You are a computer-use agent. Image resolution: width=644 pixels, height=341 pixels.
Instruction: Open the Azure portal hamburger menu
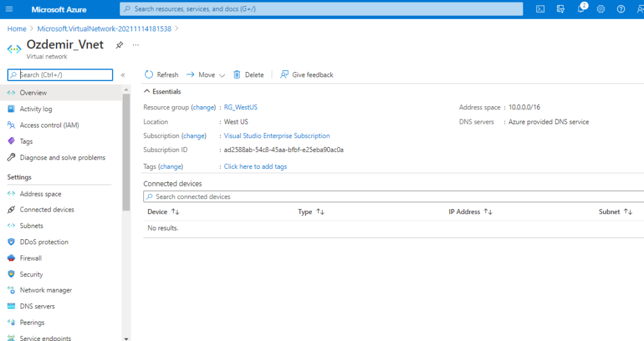point(9,9)
